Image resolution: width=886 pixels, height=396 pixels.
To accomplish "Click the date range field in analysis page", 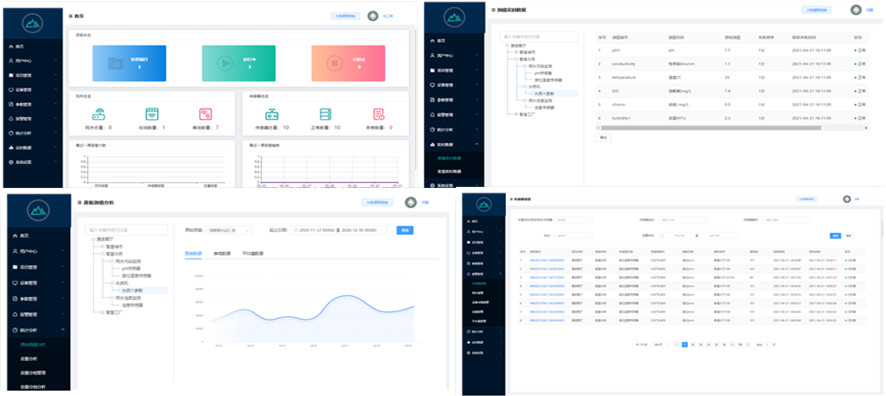I will coord(339,230).
